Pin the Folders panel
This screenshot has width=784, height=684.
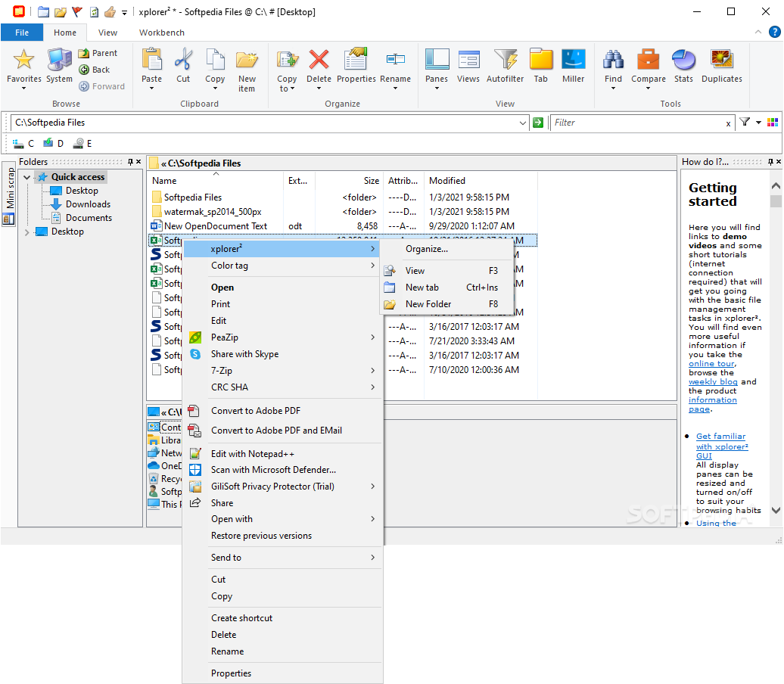tap(130, 161)
